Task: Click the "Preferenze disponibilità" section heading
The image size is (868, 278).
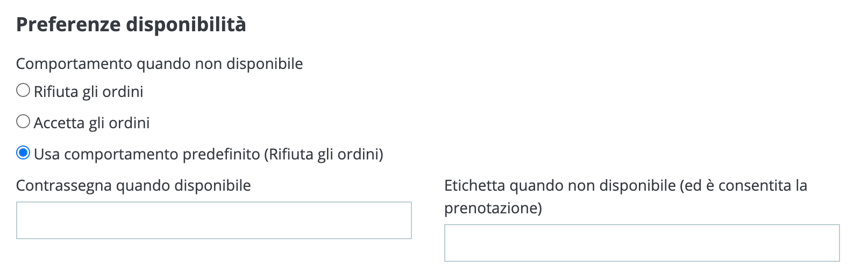Action: coord(131,25)
